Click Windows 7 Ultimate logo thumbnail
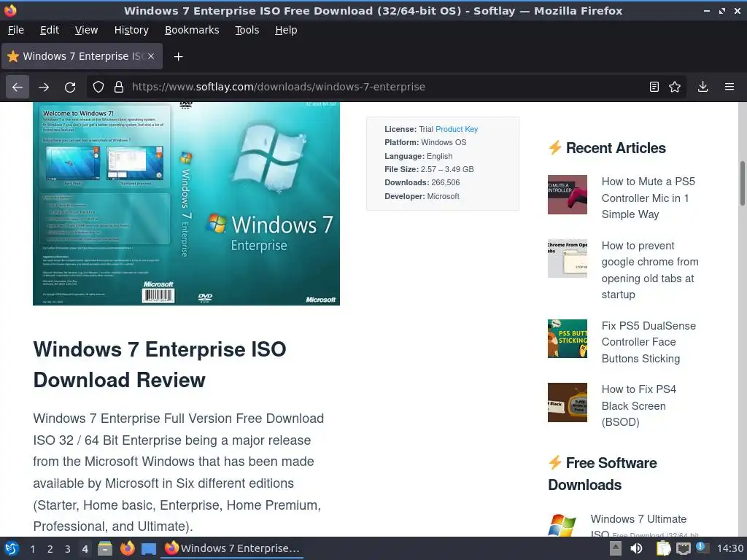The height and width of the screenshot is (560, 747). coord(562,525)
